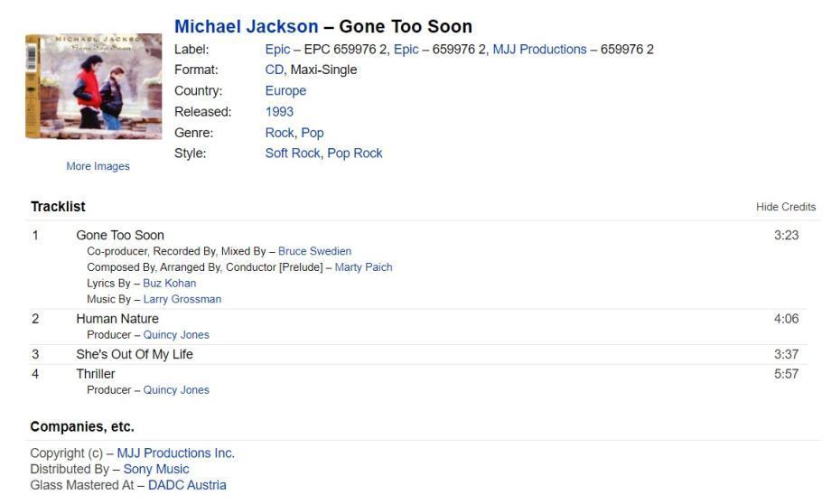Open the DADC Austria link
This screenshot has width=831, height=504.
click(x=187, y=485)
